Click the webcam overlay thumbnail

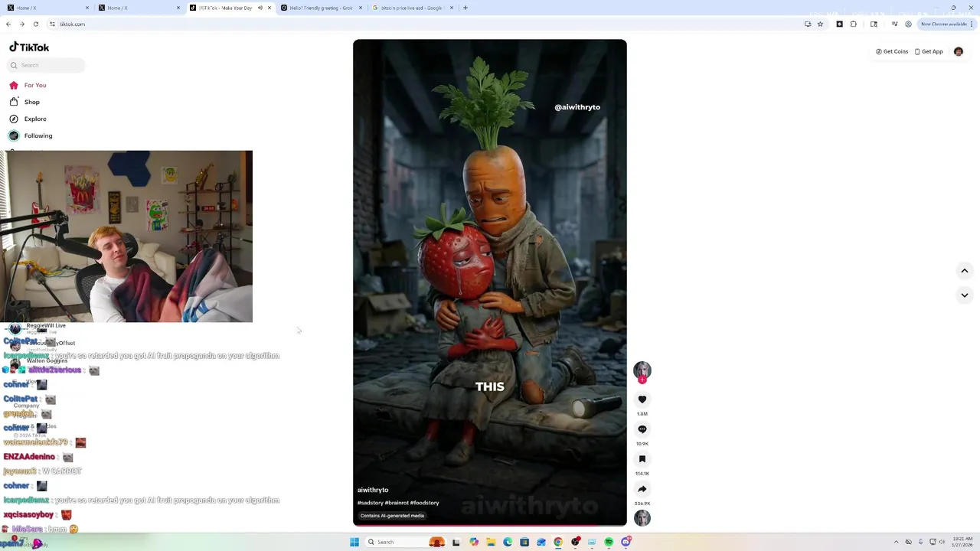pyautogui.click(x=126, y=236)
